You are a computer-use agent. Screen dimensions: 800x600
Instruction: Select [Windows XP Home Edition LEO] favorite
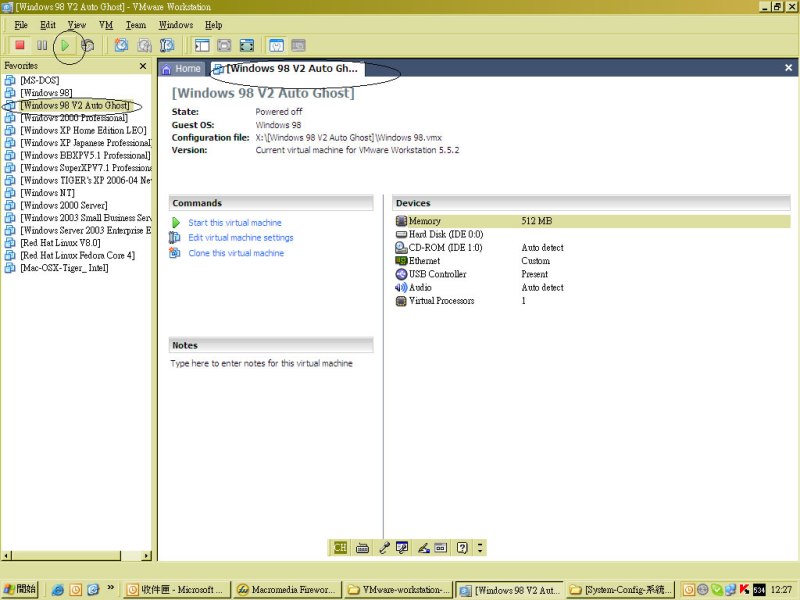(x=83, y=130)
